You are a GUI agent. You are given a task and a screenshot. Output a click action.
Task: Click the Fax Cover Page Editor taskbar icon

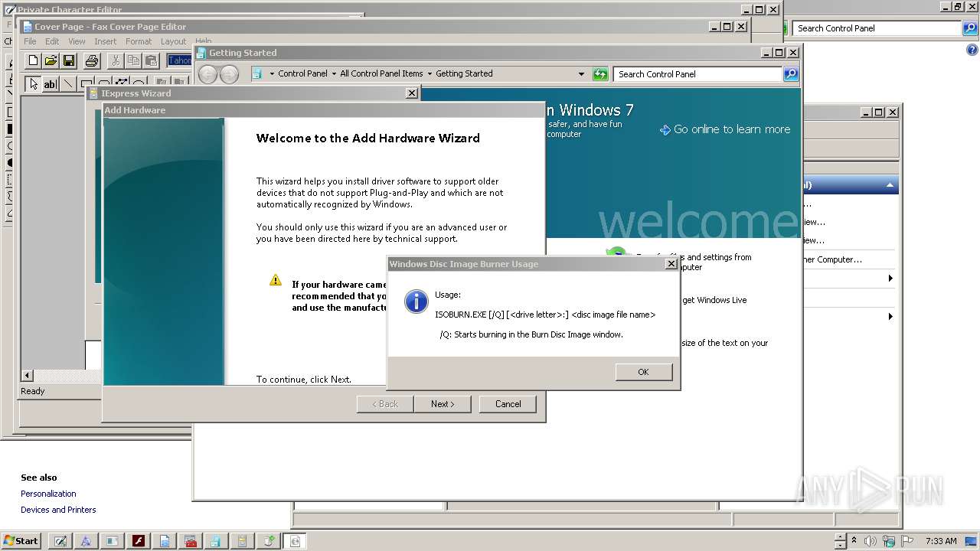pyautogui.click(x=165, y=541)
